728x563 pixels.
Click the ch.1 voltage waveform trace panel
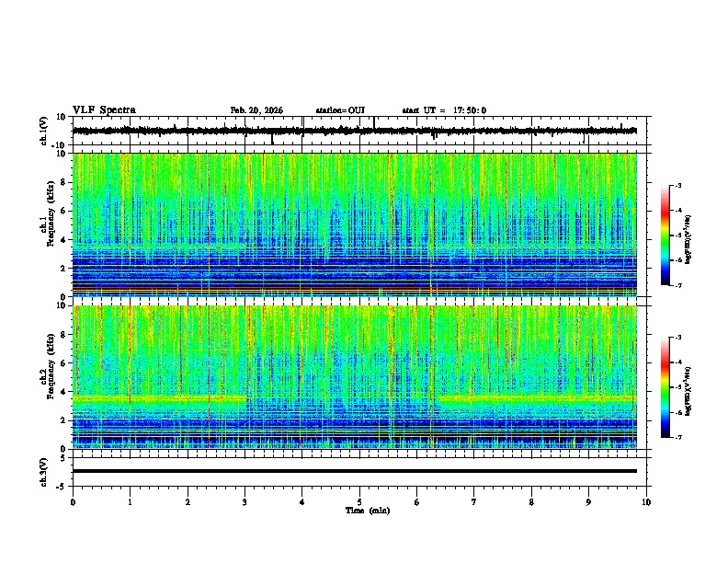[359, 131]
